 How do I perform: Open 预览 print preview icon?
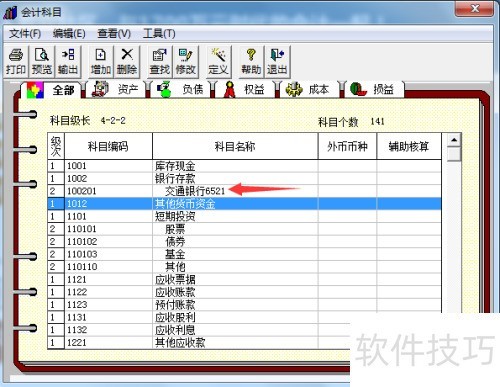point(42,61)
